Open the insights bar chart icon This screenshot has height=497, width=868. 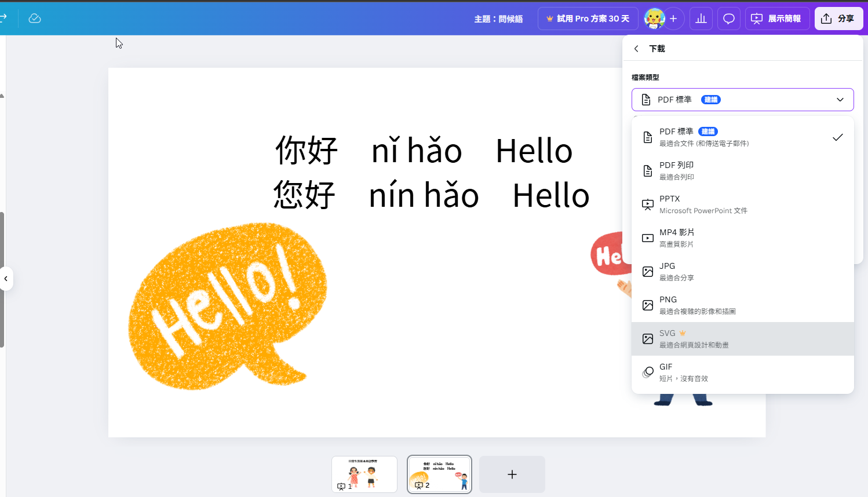701,18
